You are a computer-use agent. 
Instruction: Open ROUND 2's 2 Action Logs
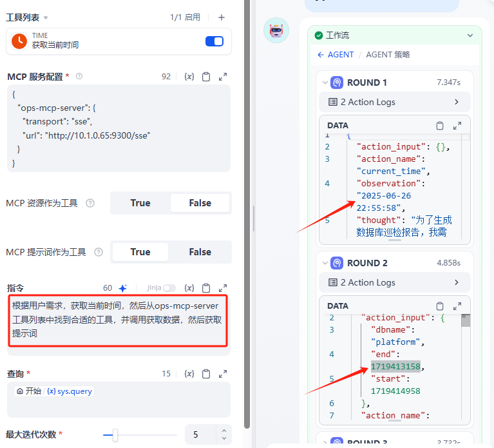(x=394, y=282)
